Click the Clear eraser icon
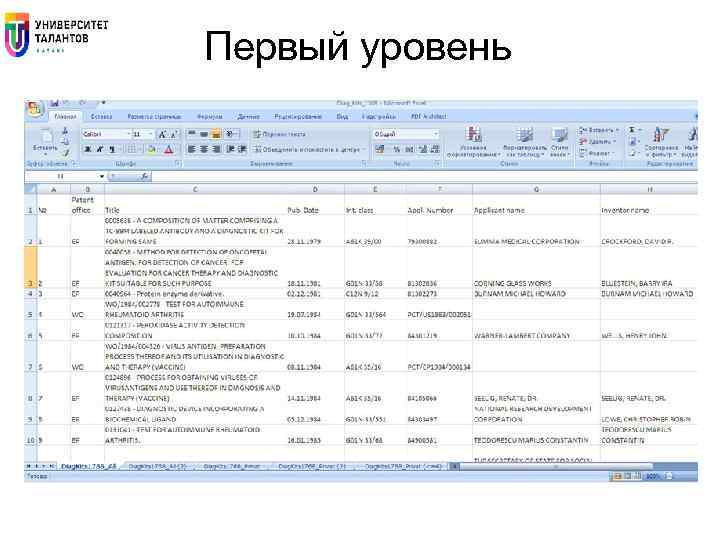The width and height of the screenshot is (720, 540). click(634, 153)
